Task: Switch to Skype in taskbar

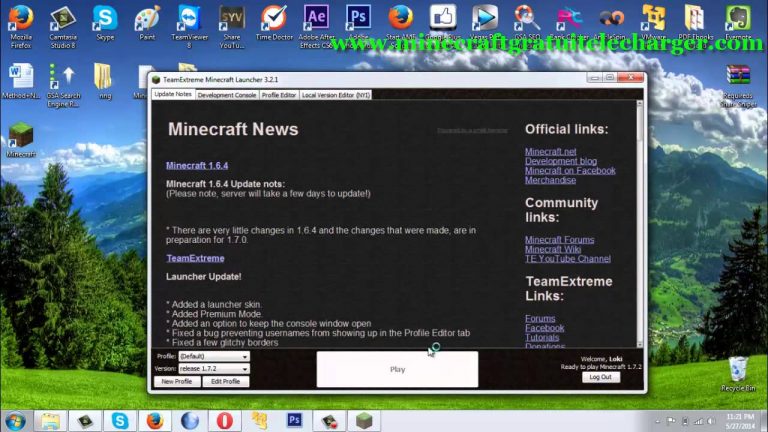Action: [x=120, y=421]
